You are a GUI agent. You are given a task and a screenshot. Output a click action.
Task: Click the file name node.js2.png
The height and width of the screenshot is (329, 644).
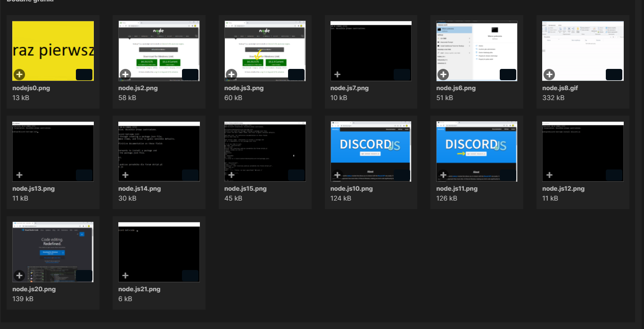(138, 88)
